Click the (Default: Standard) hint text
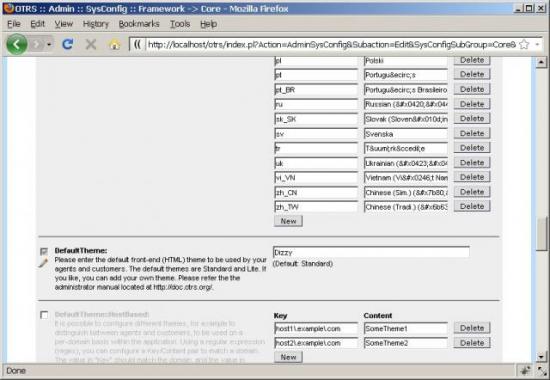This screenshot has width=550, height=380. [303, 264]
